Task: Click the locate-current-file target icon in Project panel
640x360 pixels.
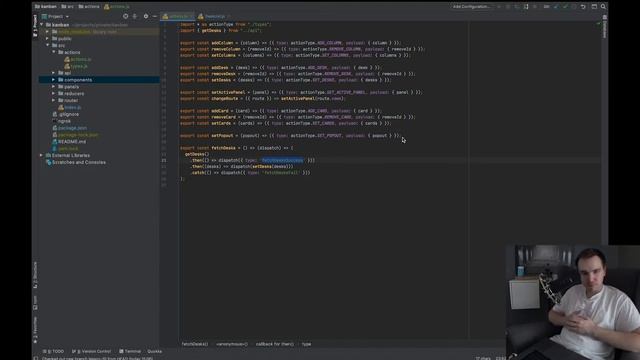Action: [125, 16]
